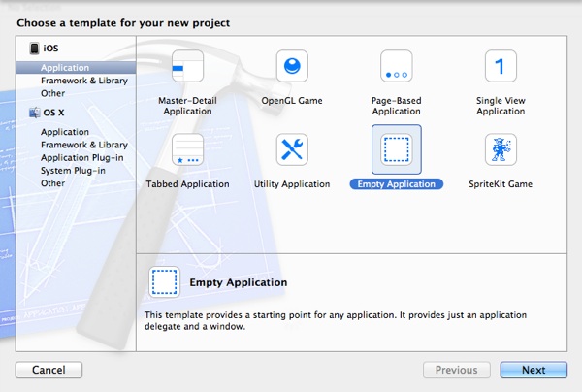Click the Empty Application description icon
The width and height of the screenshot is (582, 392).
pos(165,282)
